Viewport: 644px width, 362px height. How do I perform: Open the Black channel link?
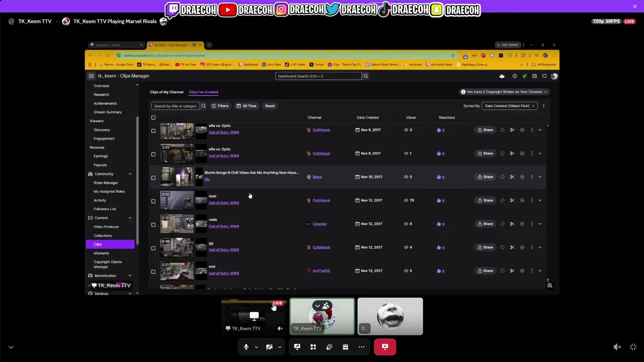317,177
